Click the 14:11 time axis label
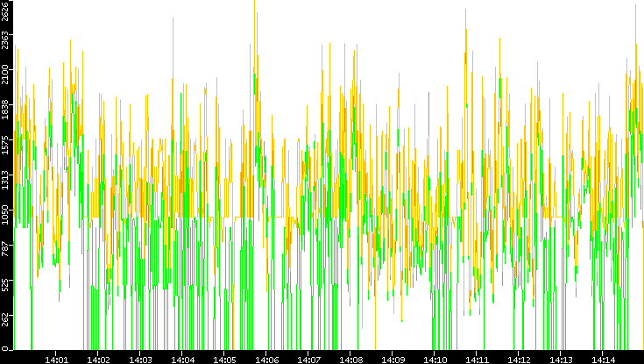644x364 pixels. click(x=476, y=360)
